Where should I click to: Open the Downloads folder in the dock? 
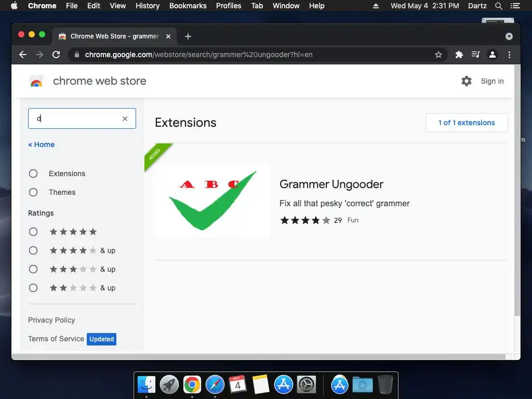point(362,385)
